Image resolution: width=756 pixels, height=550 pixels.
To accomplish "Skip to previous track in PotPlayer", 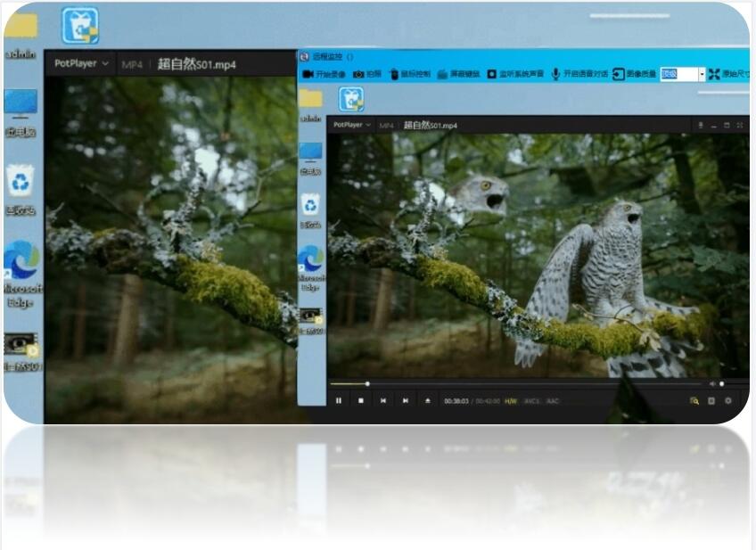I will pos(383,401).
